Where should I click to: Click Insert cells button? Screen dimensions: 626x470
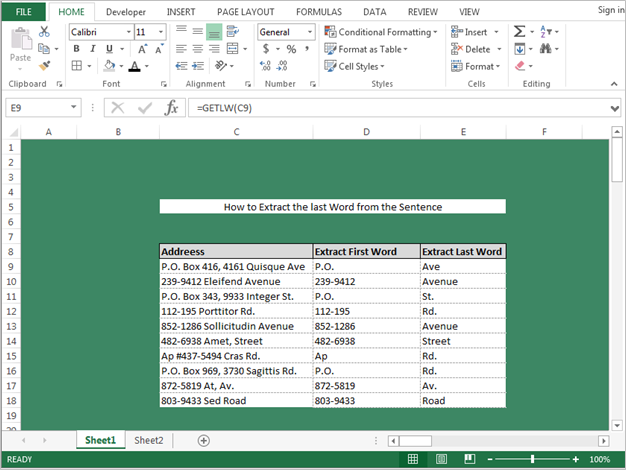pyautogui.click(x=475, y=32)
